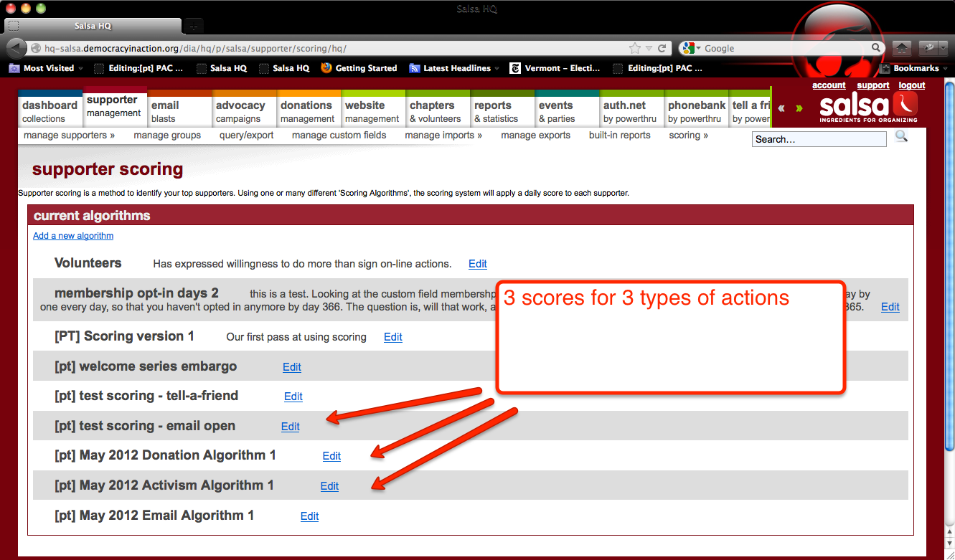Edit the test scoring tell-a-friend algorithm
Screen dimensions: 955x560
click(293, 397)
